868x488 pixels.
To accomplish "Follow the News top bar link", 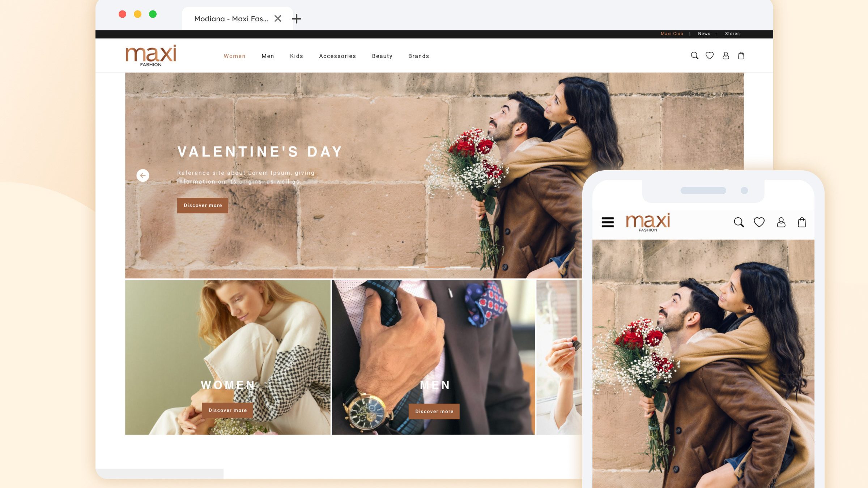I will coord(704,34).
